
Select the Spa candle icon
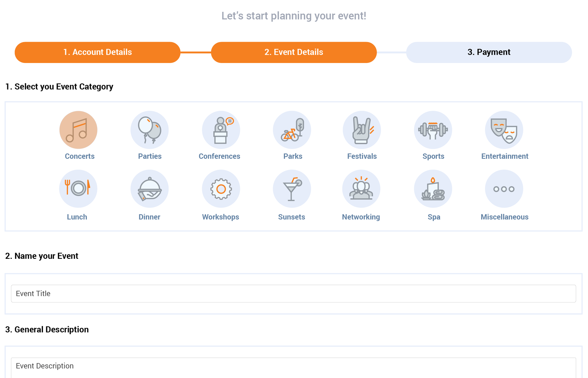(433, 188)
